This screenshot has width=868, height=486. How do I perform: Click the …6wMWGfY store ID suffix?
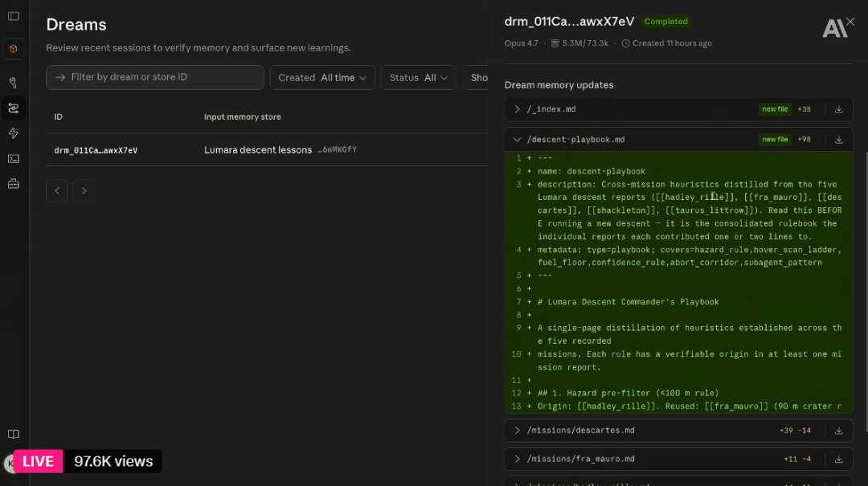(x=337, y=150)
